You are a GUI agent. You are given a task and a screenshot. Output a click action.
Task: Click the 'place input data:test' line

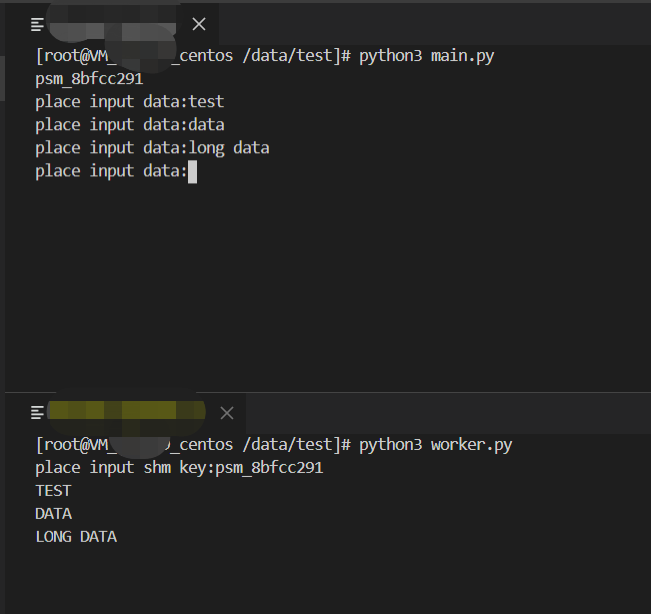tap(130, 102)
